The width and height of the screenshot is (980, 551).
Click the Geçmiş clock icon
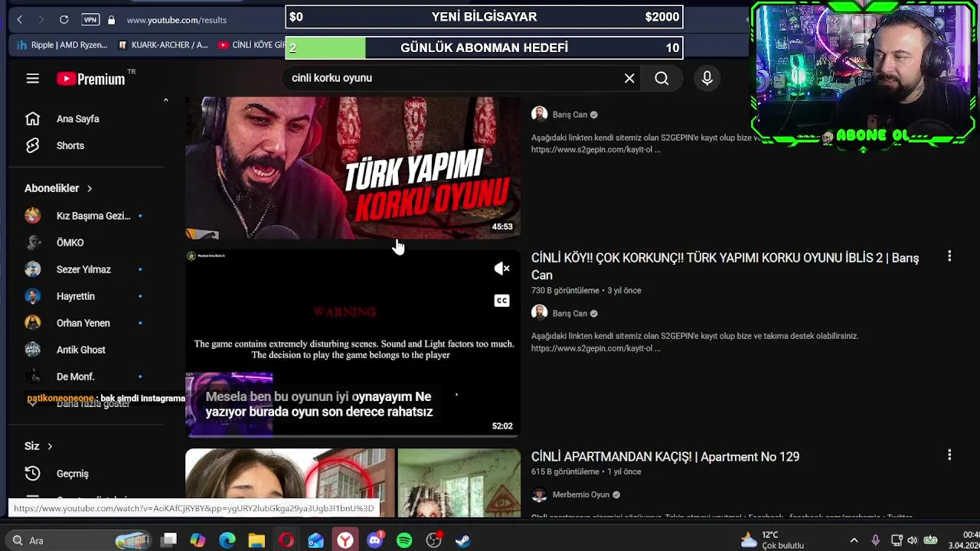click(x=32, y=474)
